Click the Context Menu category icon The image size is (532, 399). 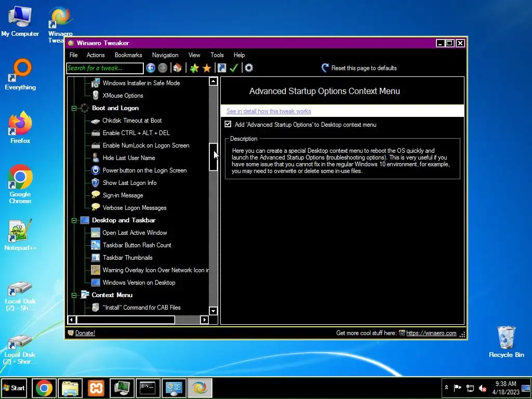[85, 295]
